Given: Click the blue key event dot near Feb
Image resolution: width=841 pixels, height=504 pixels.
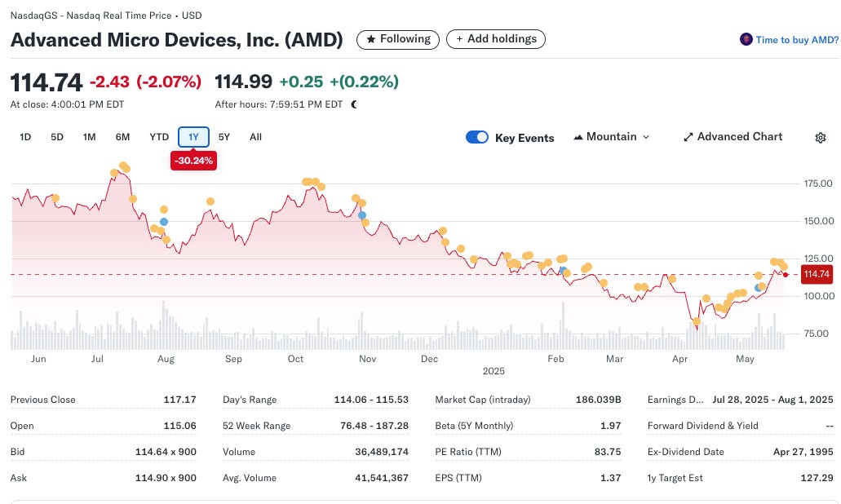Looking at the screenshot, I should coord(563,270).
